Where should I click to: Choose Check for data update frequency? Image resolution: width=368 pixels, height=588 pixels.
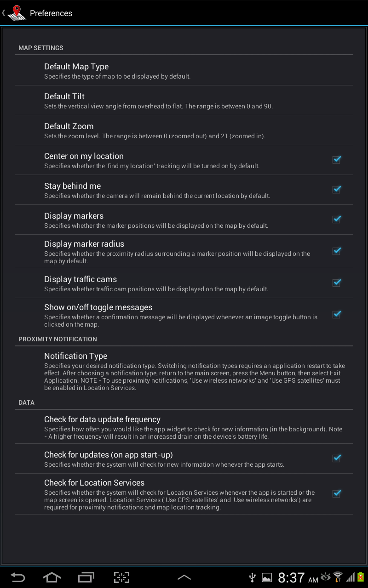click(184, 427)
